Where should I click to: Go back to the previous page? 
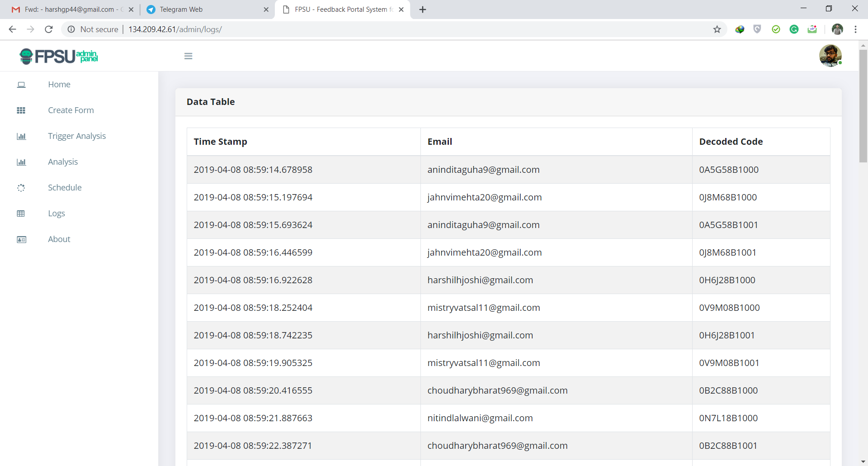point(13,29)
